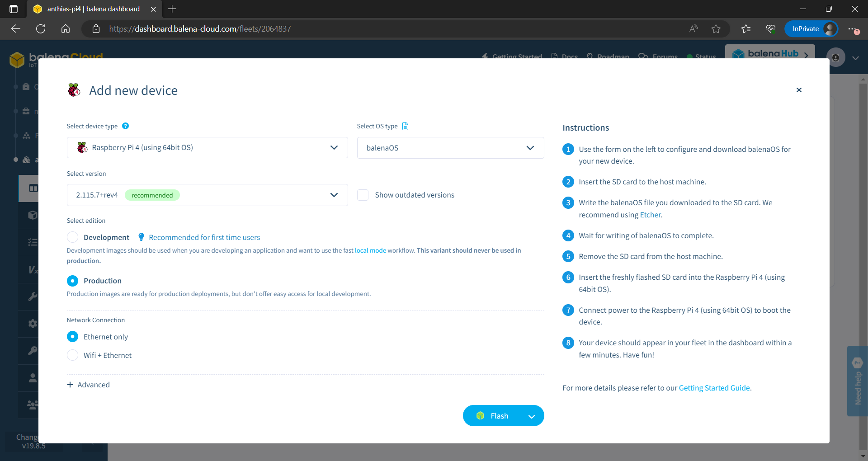
Task: Open the user avatar account menu
Action: tap(835, 57)
